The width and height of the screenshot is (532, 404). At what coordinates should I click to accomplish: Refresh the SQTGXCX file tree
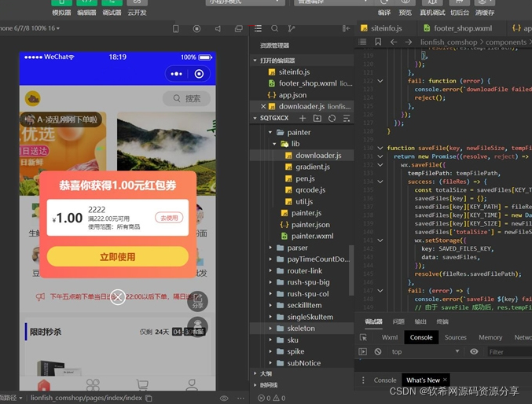[332, 119]
